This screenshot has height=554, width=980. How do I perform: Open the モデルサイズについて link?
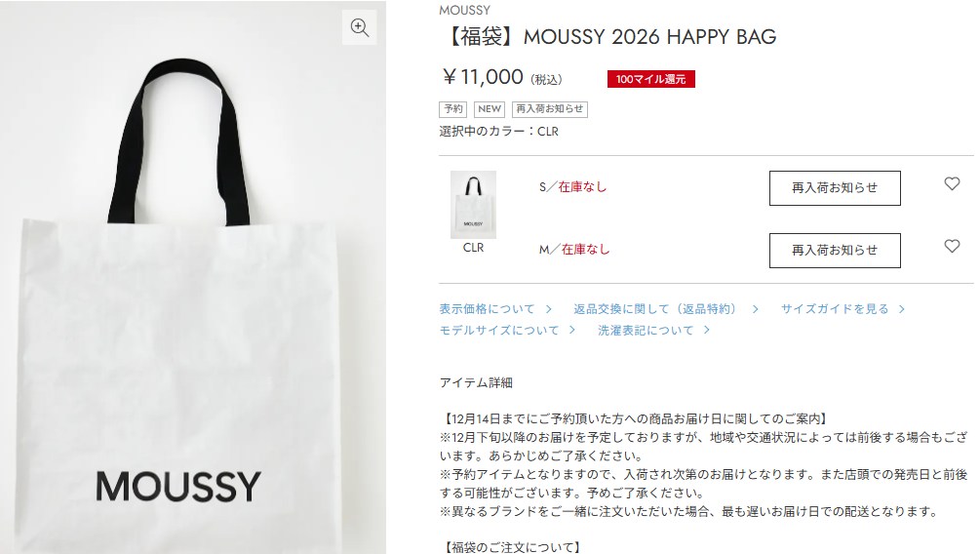click(x=498, y=330)
